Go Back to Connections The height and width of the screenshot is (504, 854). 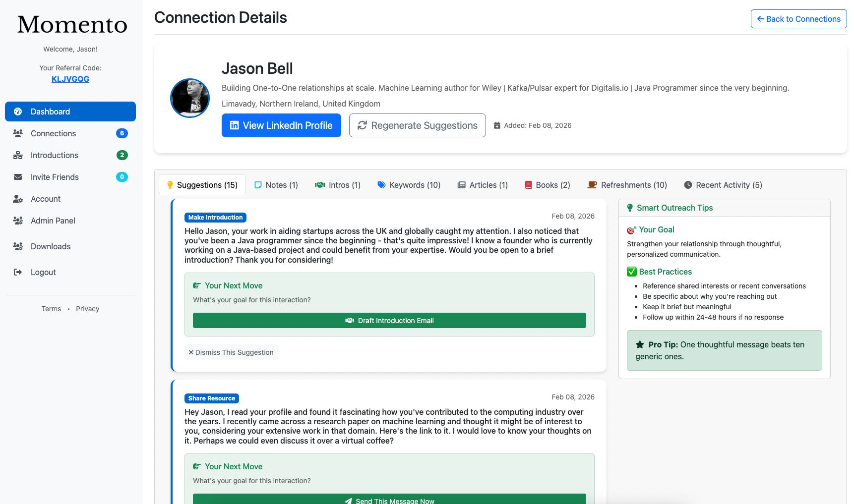[798, 19]
